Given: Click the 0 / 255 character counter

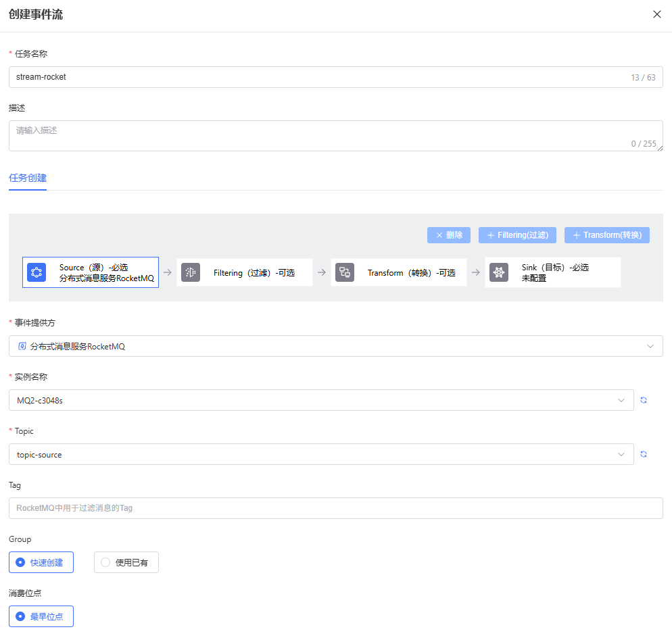Looking at the screenshot, I should click(644, 144).
